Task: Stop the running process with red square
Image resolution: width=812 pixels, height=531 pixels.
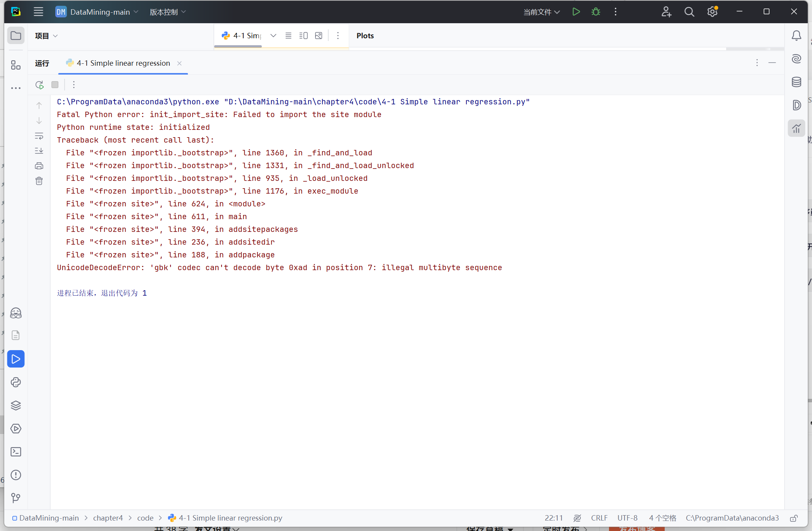Action: pos(55,85)
